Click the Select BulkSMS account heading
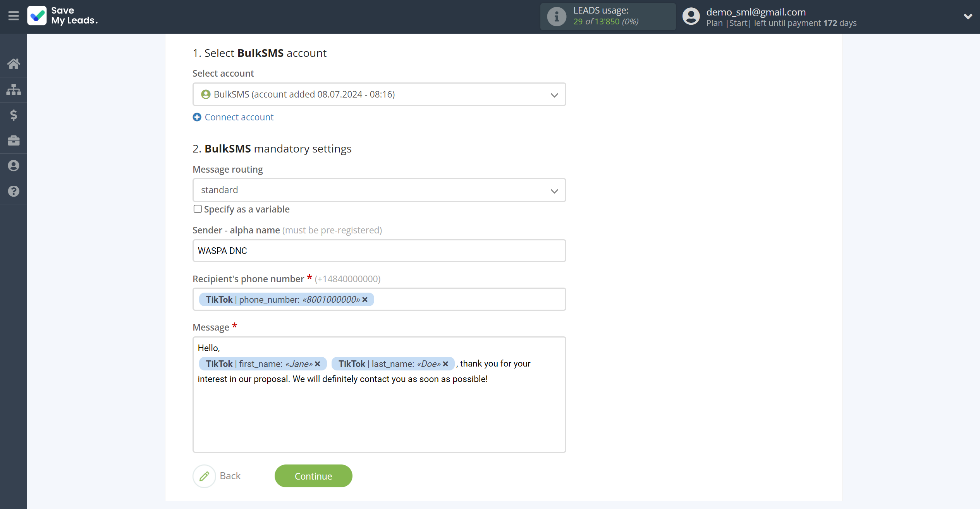Image resolution: width=980 pixels, height=509 pixels. [x=260, y=53]
